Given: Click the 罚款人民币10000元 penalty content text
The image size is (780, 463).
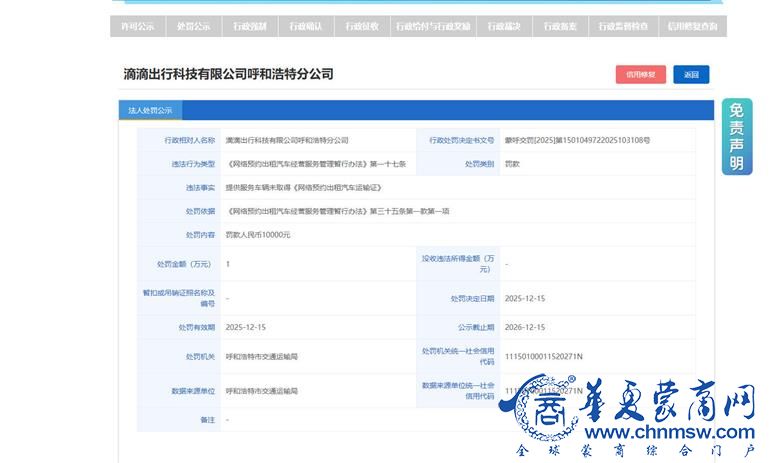Looking at the screenshot, I should click(258, 234).
